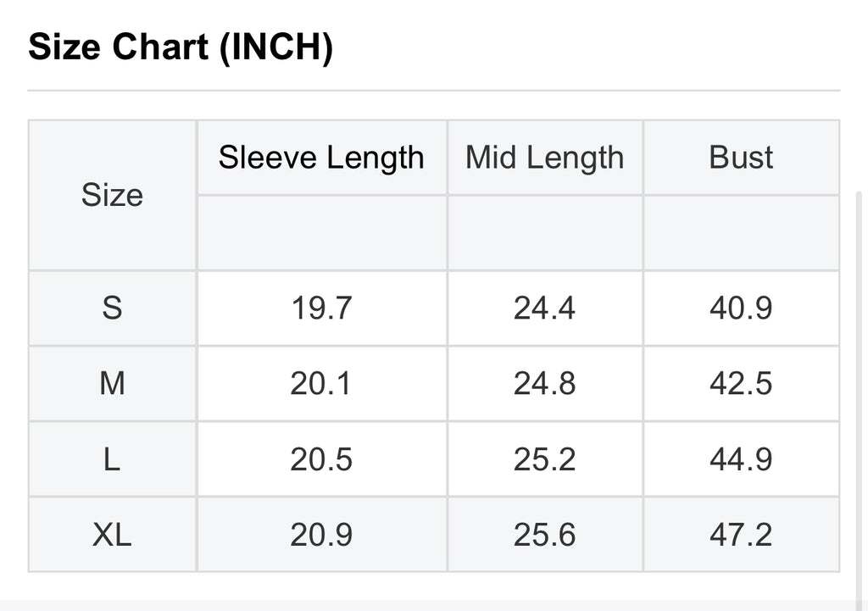Click the Size Chart (INCH) heading
Screen dimensions: 868x611
point(181,47)
